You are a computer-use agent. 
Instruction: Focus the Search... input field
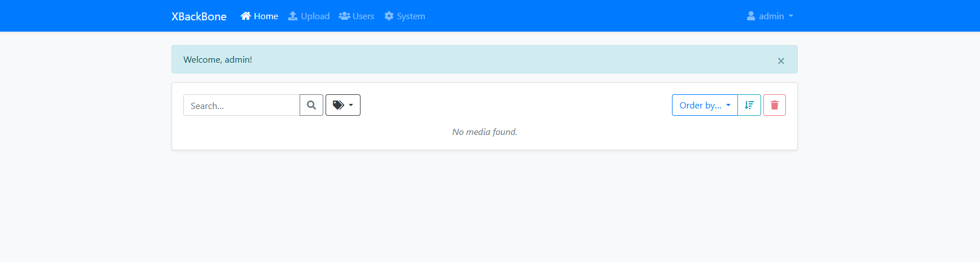click(x=241, y=105)
